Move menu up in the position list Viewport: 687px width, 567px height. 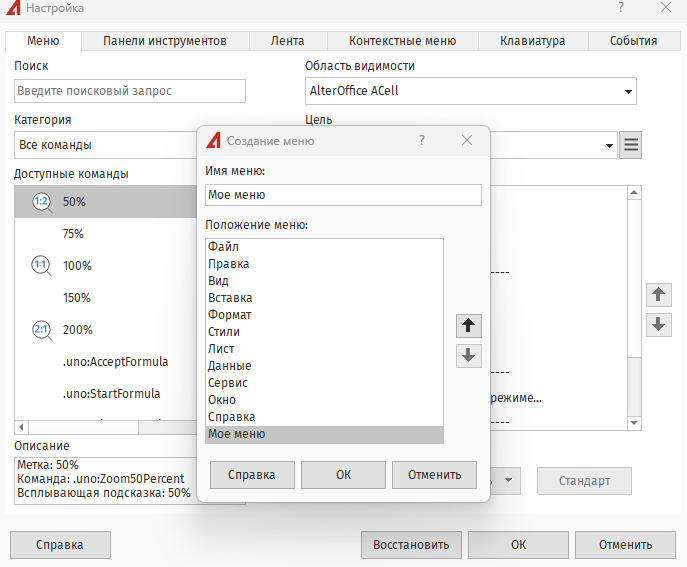point(468,326)
